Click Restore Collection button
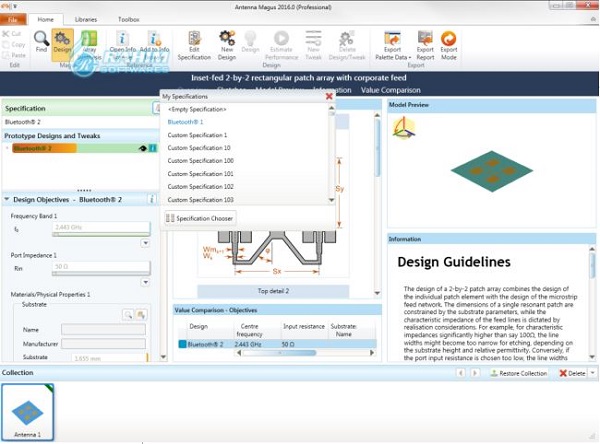Image resolution: width=600 pixels, height=444 pixels. 519,373
